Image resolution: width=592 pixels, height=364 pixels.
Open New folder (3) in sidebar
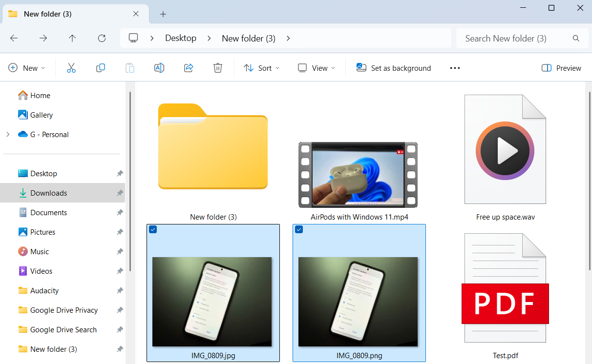(47, 349)
